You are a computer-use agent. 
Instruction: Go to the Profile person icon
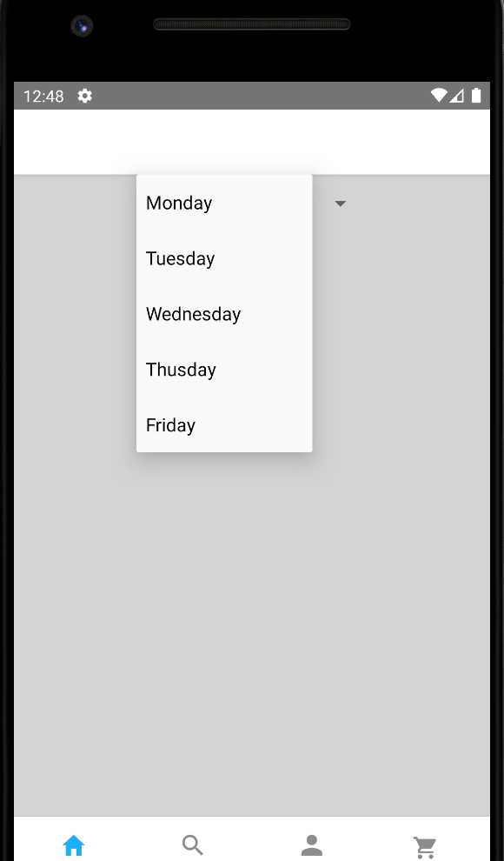[311, 845]
